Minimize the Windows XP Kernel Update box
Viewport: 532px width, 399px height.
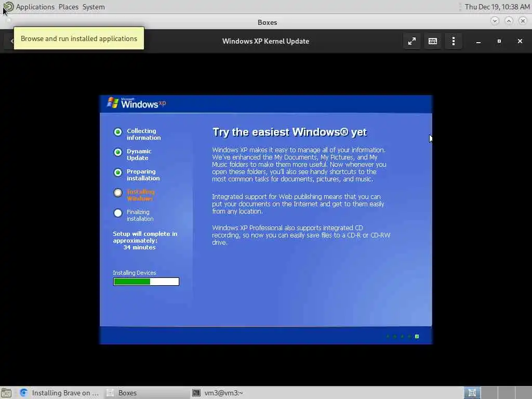[x=478, y=42]
